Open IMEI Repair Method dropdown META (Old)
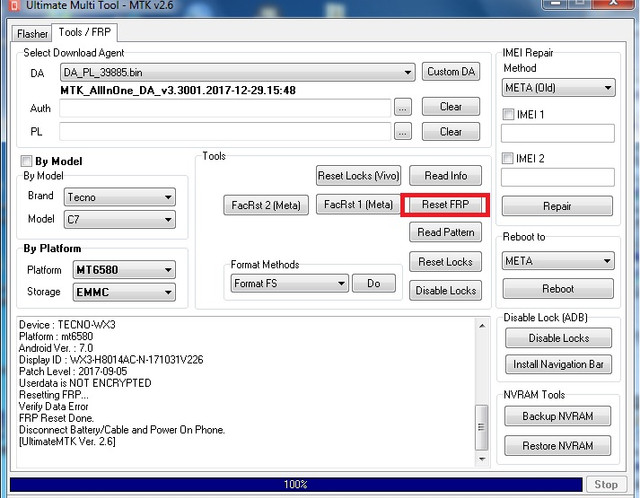This screenshot has height=498, width=640. [558, 88]
